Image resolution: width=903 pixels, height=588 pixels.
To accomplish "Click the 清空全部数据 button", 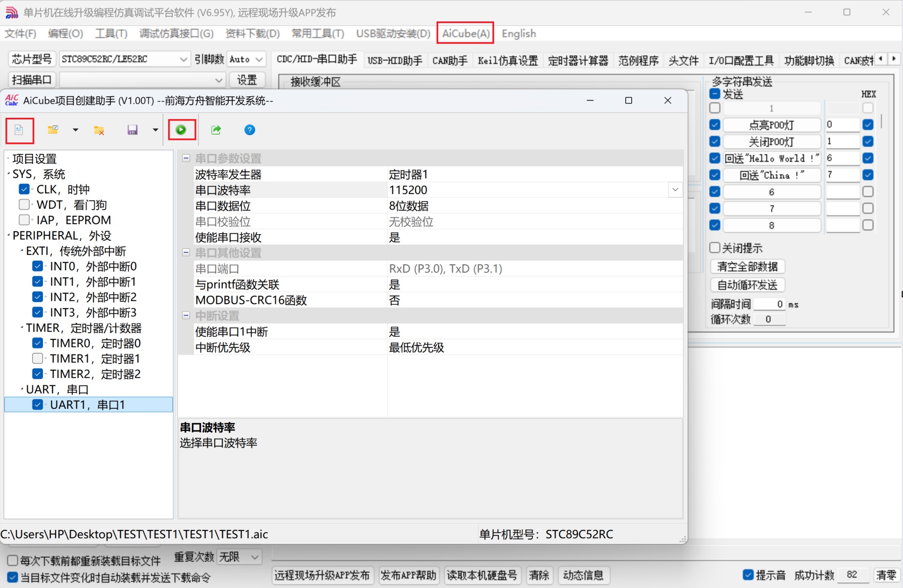I will coord(748,266).
